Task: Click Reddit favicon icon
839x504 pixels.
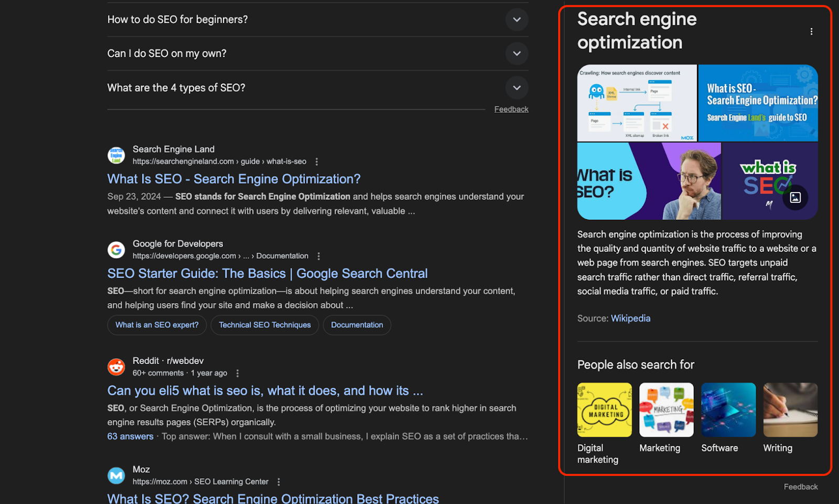Action: [x=116, y=367]
